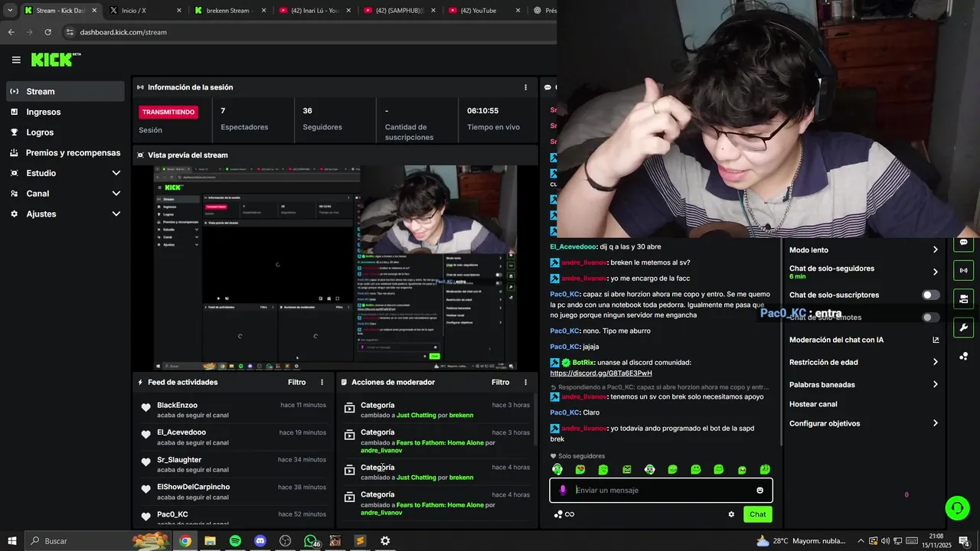Open Acciones de moderador options menu
Image resolution: width=980 pixels, height=551 pixels.
[525, 382]
